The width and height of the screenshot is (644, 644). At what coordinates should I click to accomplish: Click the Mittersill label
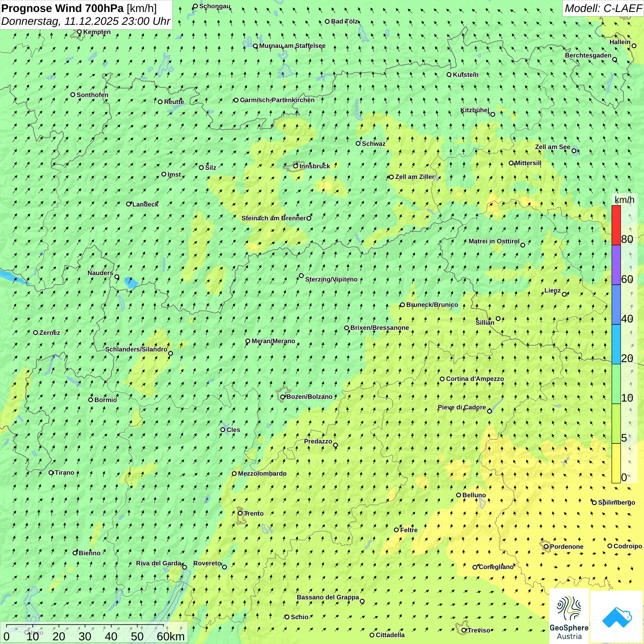point(528,163)
